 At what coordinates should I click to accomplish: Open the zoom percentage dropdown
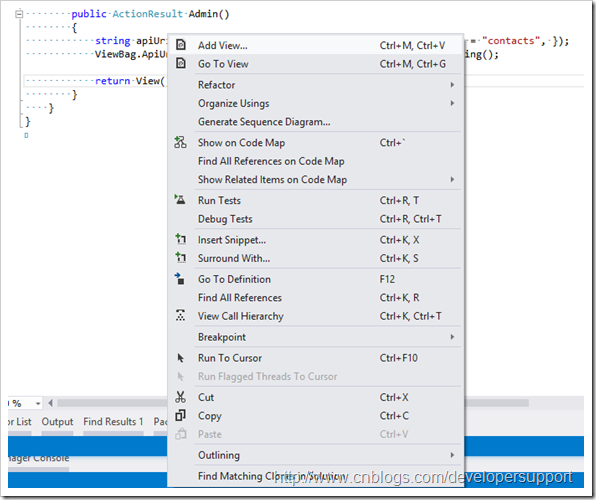pos(38,403)
